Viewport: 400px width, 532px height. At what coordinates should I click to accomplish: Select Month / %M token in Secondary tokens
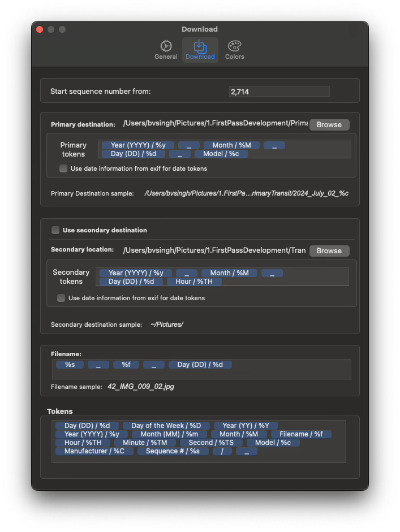pos(229,273)
